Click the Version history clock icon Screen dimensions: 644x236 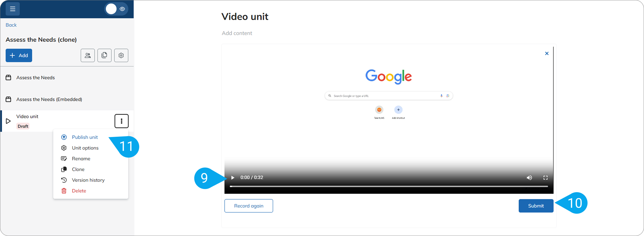pos(64,180)
